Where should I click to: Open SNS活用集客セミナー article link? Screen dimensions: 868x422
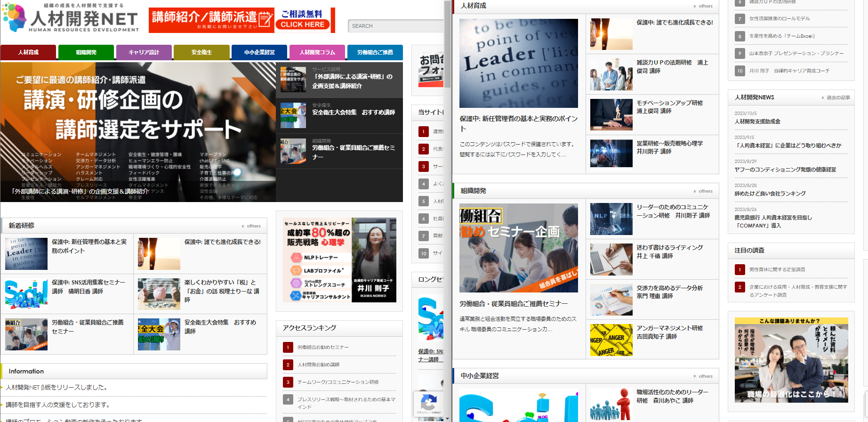(x=88, y=287)
